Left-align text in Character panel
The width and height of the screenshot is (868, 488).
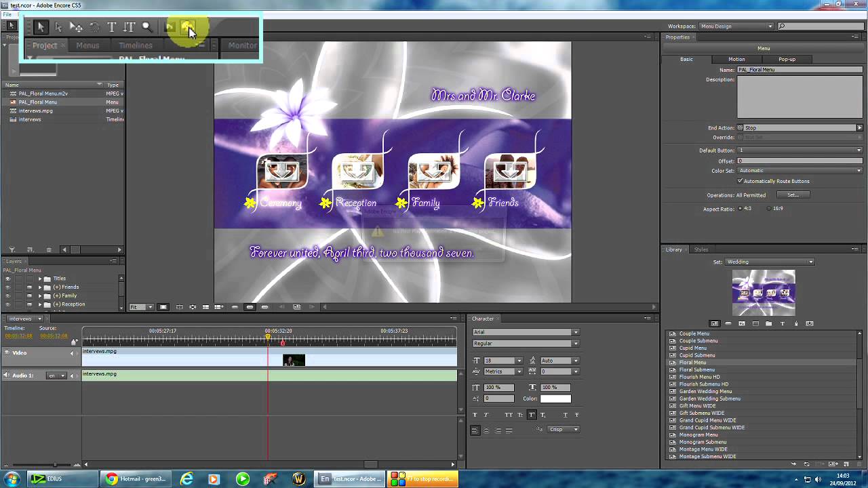pos(475,430)
